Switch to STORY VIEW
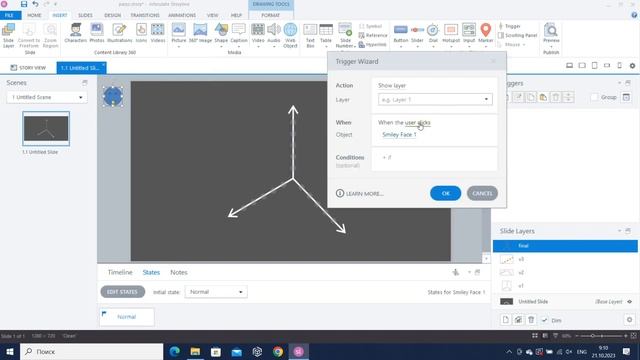 point(28,68)
